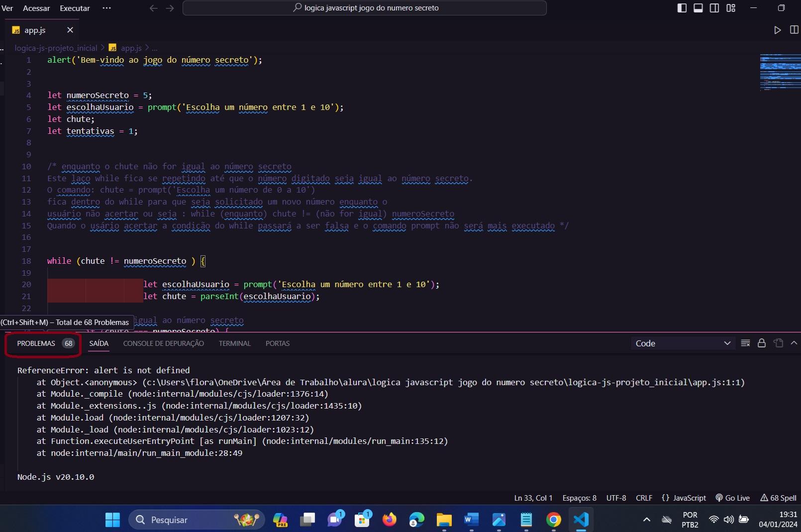Open the customize layout icon
This screenshot has height=532, width=801.
(x=731, y=8)
